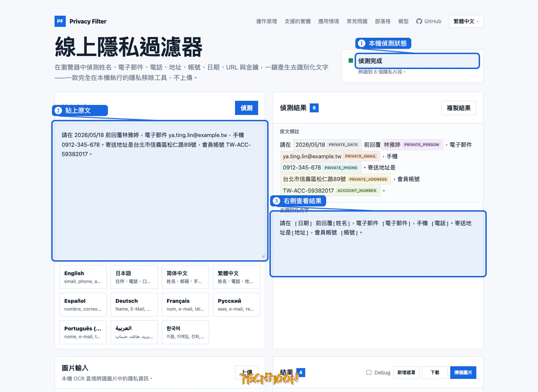Go to 應用情境 nav item
This screenshot has height=392, width=538.
pos(329,21)
